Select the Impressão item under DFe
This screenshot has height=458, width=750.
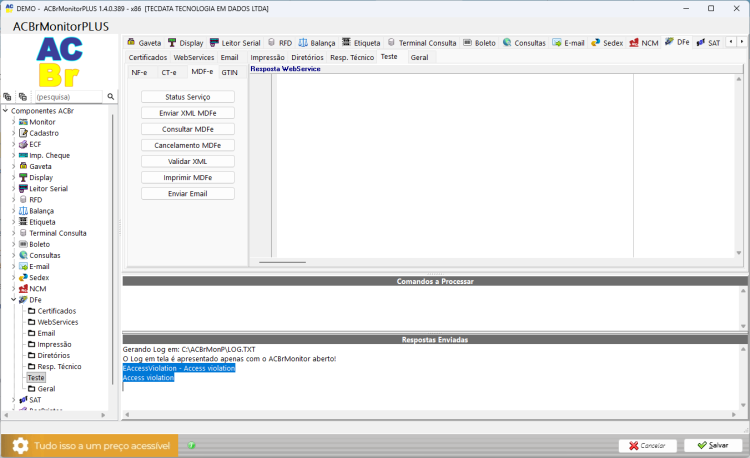pos(54,344)
